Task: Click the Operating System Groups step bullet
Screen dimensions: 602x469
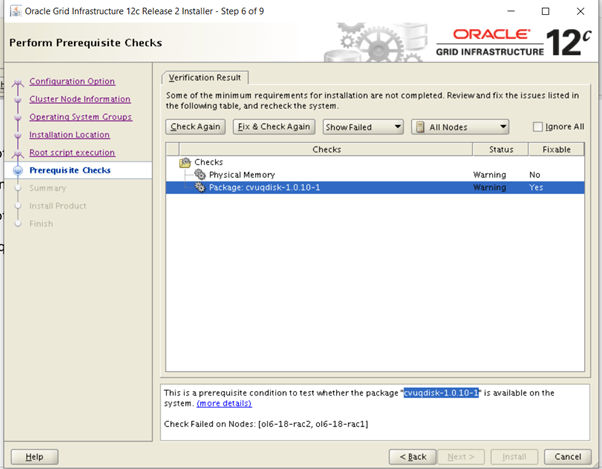Action: (x=17, y=117)
